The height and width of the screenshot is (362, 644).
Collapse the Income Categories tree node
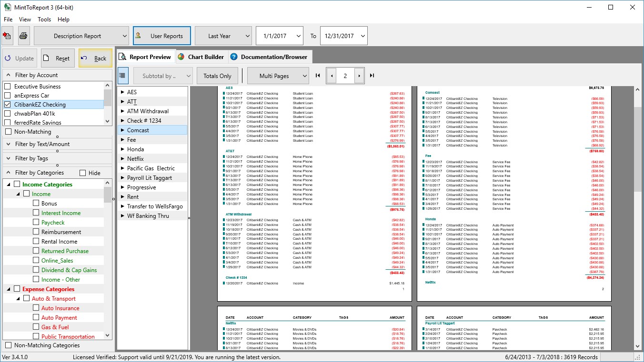coord(9,184)
